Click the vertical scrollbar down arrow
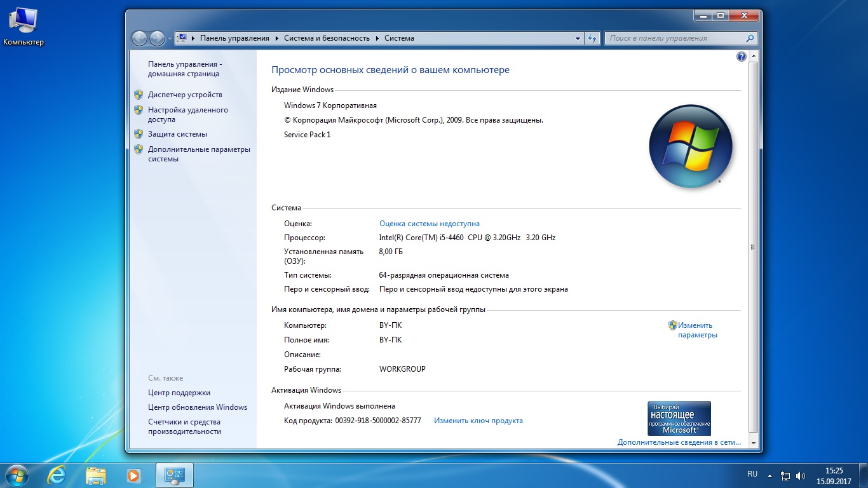This screenshot has height=488, width=868. pos(754,443)
